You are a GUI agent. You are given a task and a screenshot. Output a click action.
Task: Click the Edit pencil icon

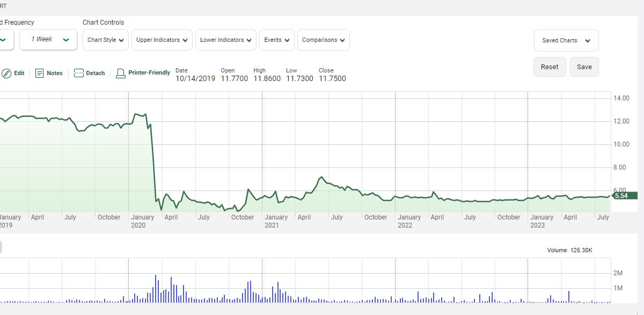[5, 72]
